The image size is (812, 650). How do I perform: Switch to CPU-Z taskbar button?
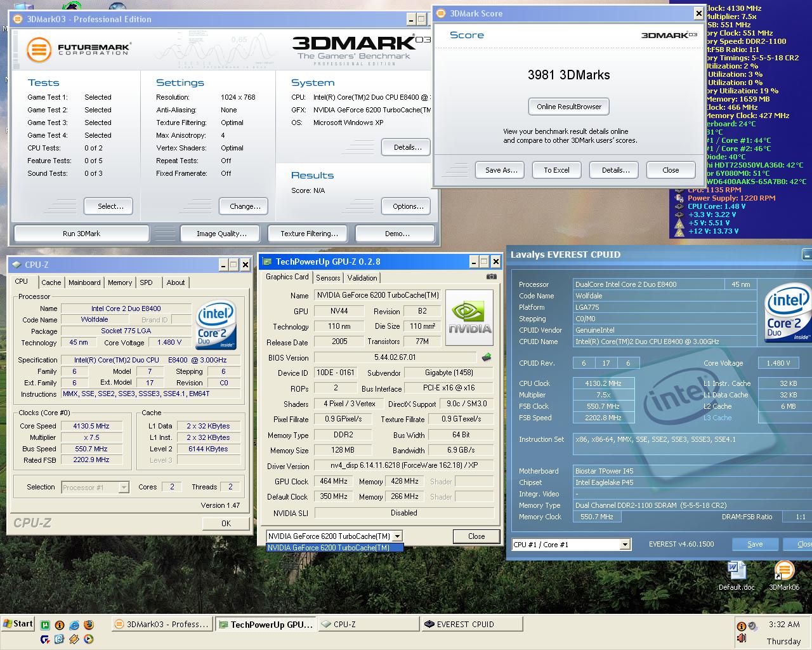pos(368,625)
